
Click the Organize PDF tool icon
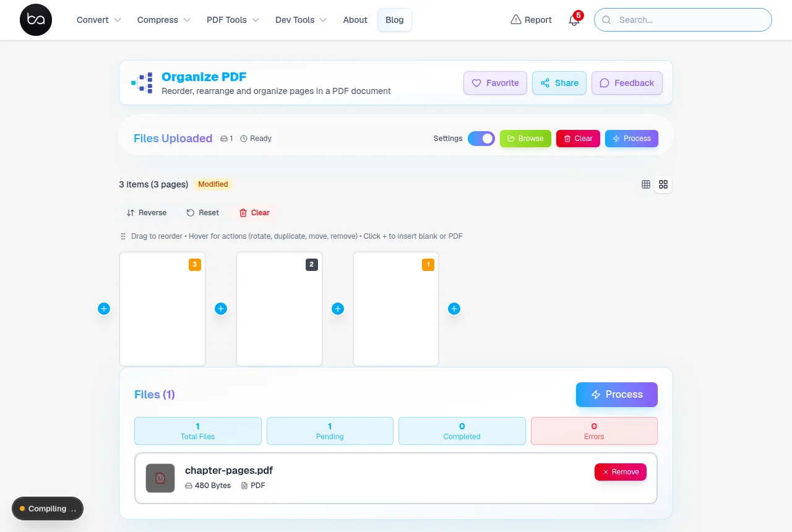click(x=142, y=83)
